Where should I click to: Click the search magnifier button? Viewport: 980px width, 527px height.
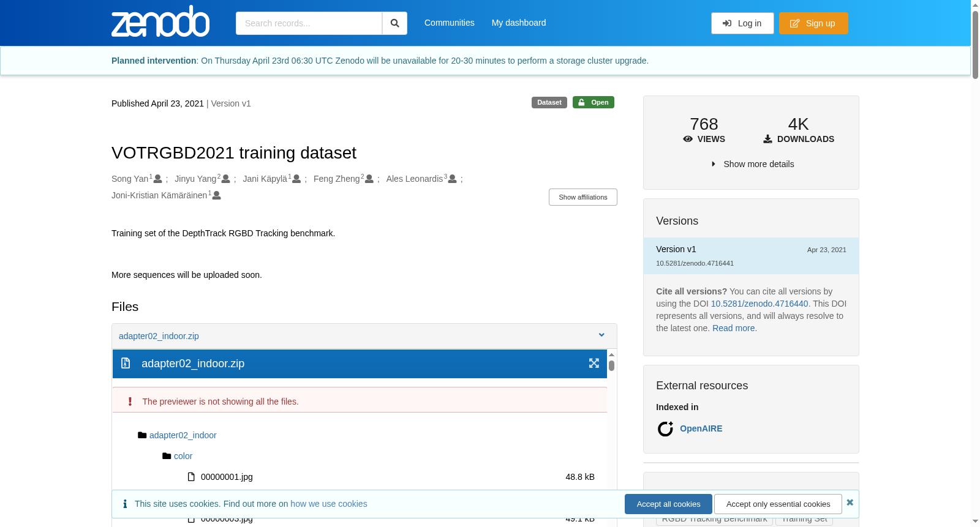395,23
